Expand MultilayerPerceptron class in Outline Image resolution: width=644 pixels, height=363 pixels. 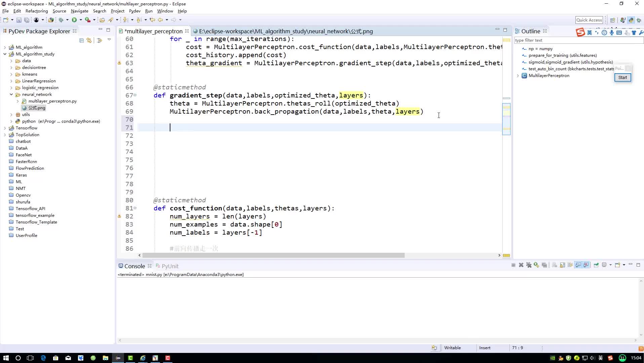coord(518,76)
